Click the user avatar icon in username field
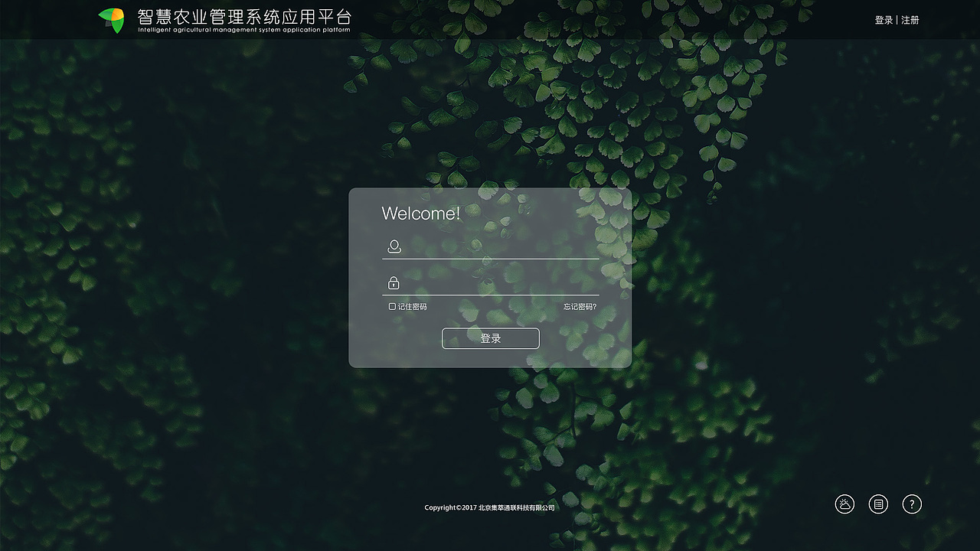This screenshot has width=980, height=551. click(394, 246)
